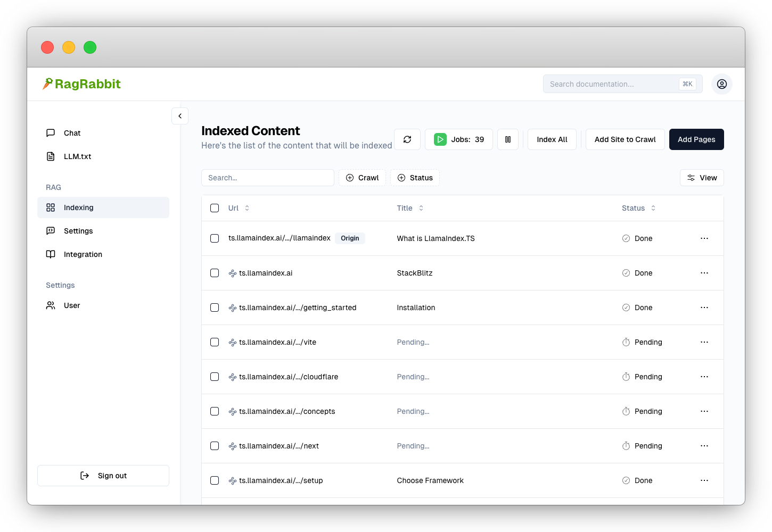Image resolution: width=772 pixels, height=532 pixels.
Task: Click the Origin badge on llamaindex row
Action: (x=350, y=238)
